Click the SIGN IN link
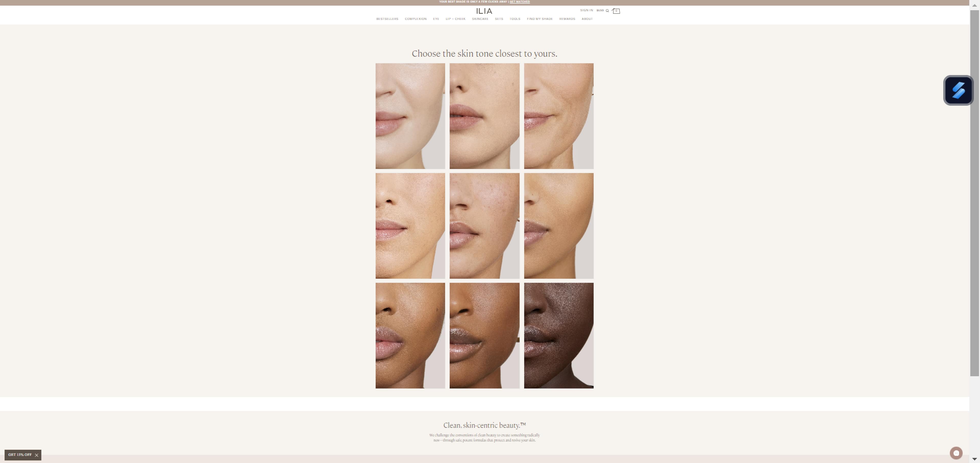This screenshot has height=463, width=980. [586, 10]
